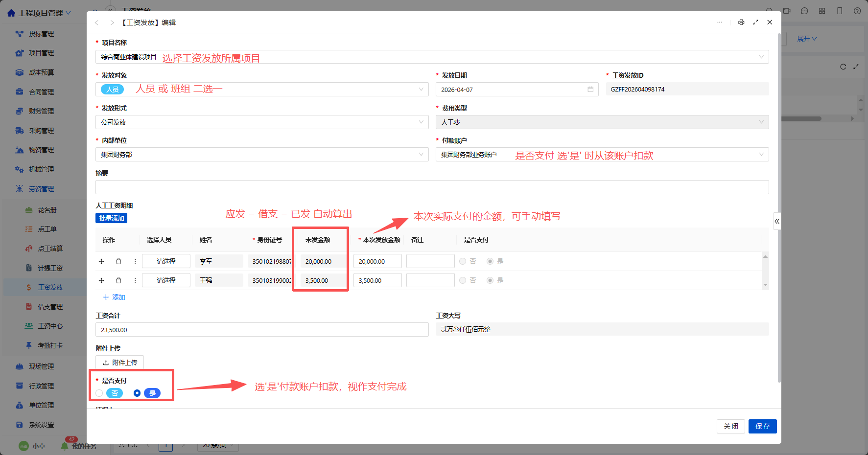
Task: Click the 工资合计 field
Action: tap(262, 330)
